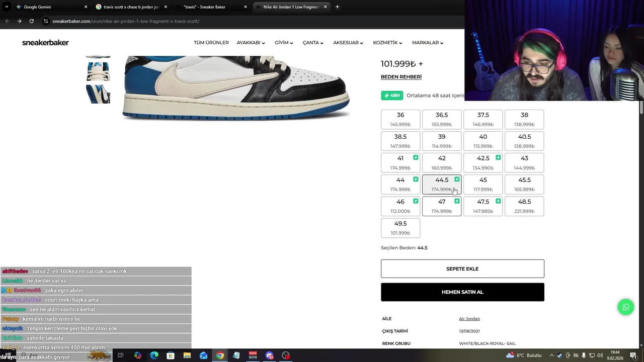The height and width of the screenshot is (362, 644).
Task: Select size 49.5 at 101.999₺
Action: coord(400,228)
